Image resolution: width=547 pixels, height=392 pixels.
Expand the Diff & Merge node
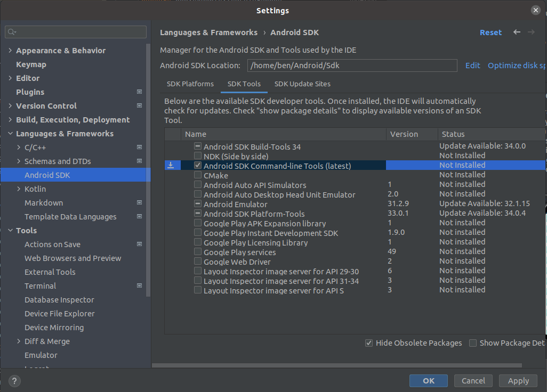(19, 341)
